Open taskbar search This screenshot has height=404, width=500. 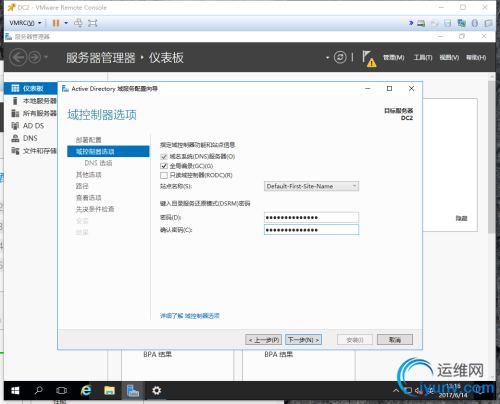pos(39,390)
